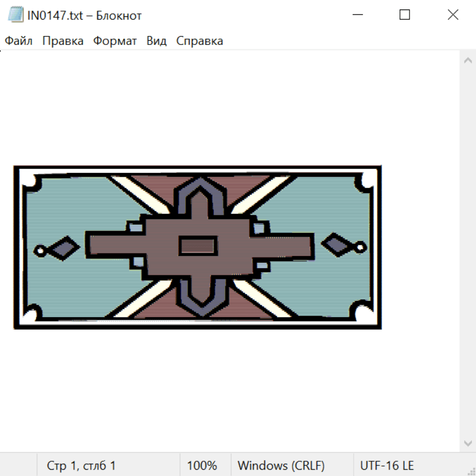This screenshot has width=476, height=476.
Task: Open the Справка menu
Action: [199, 41]
